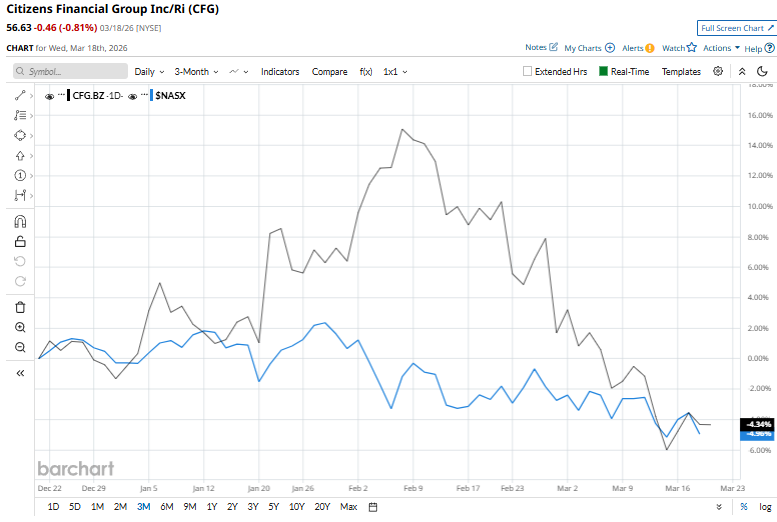Viewport: 777px width, 522px height.
Task: Zoom out using the magnifier minus icon
Action: (20, 347)
